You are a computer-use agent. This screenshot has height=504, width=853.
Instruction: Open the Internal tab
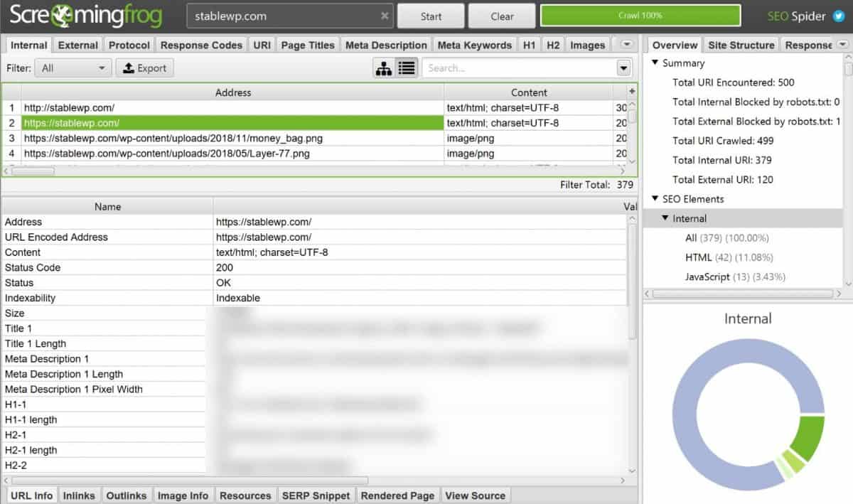[29, 45]
